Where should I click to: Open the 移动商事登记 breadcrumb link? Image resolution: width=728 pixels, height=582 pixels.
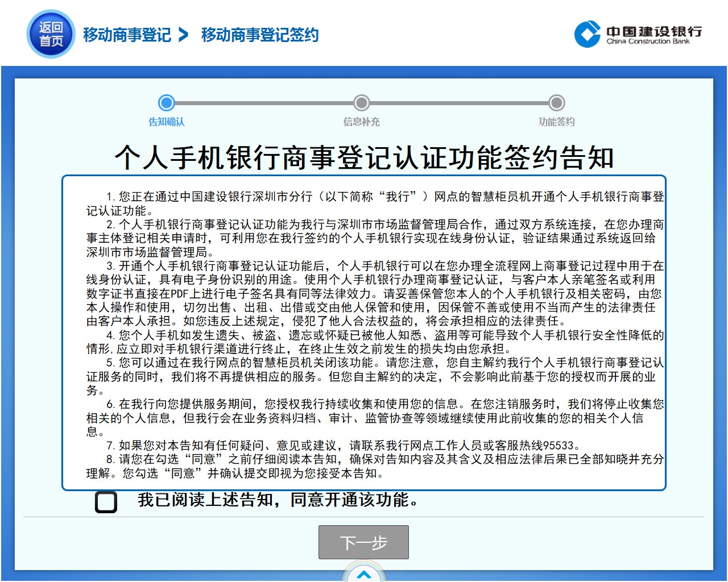[x=127, y=35]
